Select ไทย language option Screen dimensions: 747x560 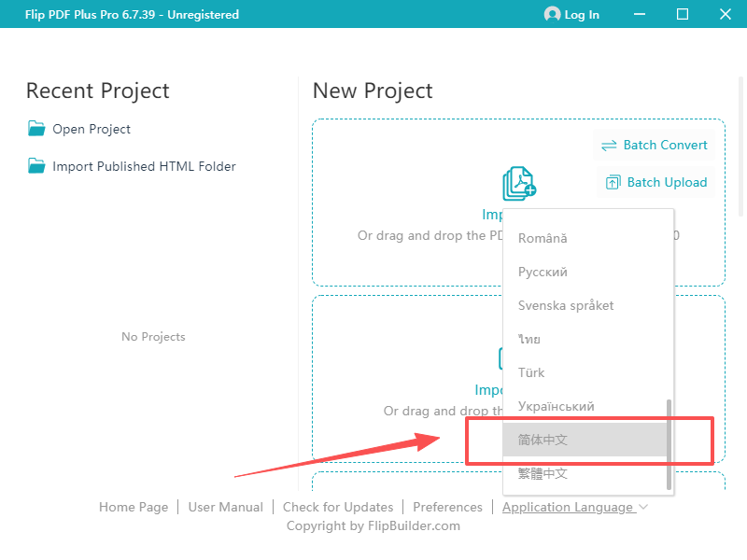tap(529, 339)
